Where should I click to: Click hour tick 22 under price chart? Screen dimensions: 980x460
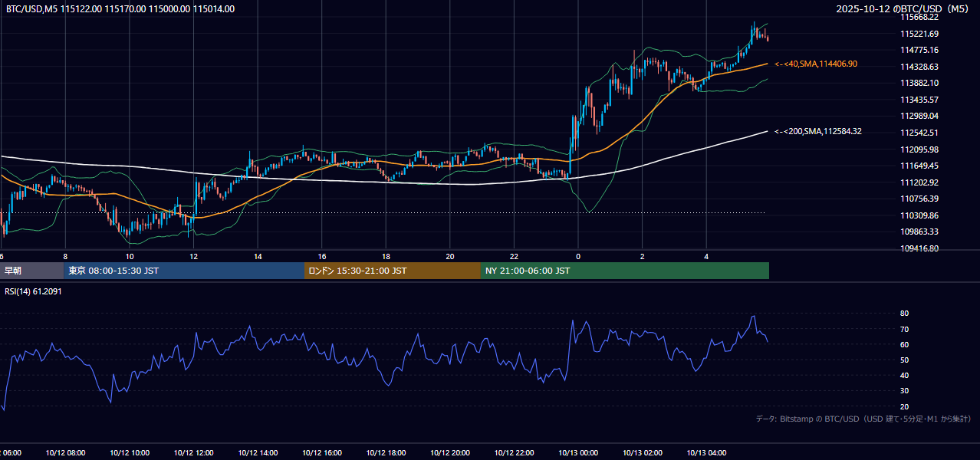(515, 257)
